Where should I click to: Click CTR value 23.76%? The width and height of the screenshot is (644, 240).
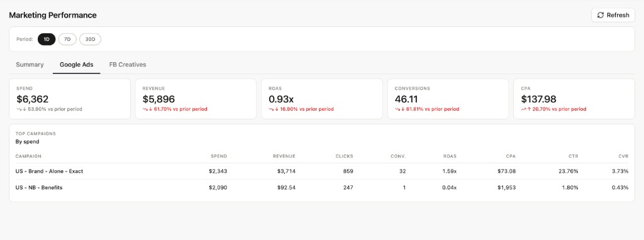click(569, 171)
